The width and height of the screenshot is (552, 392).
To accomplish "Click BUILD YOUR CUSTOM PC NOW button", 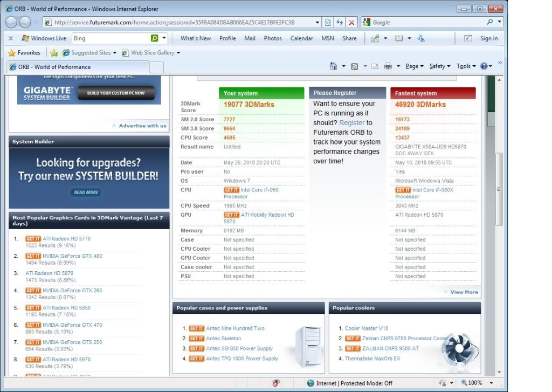I will (x=116, y=93).
